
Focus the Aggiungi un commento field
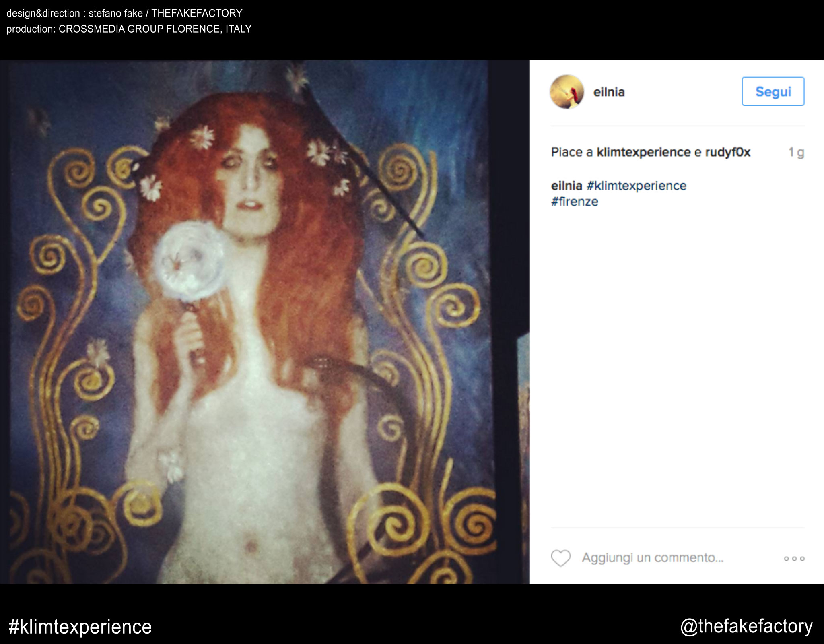pyautogui.click(x=653, y=558)
